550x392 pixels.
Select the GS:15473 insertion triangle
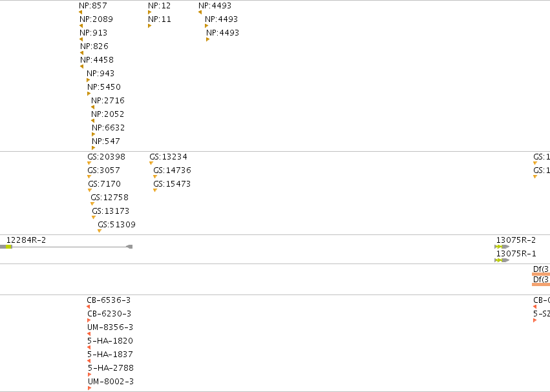[x=155, y=191]
